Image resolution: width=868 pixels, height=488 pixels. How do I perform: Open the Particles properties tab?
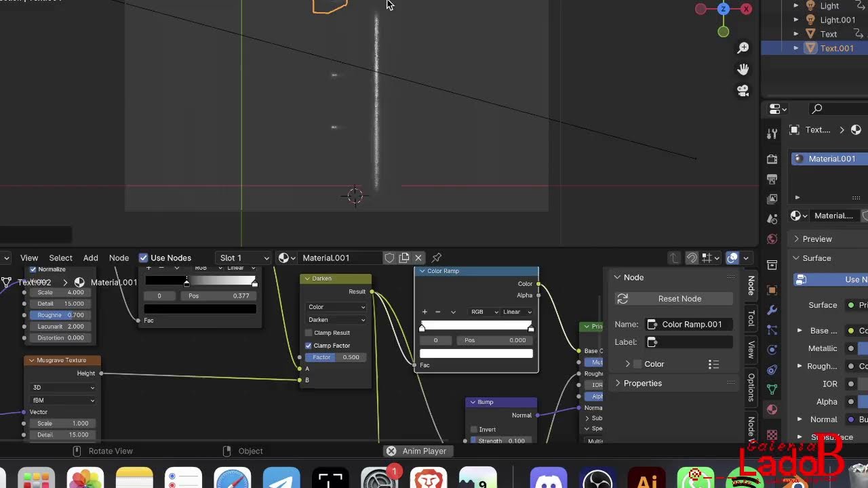(772, 330)
